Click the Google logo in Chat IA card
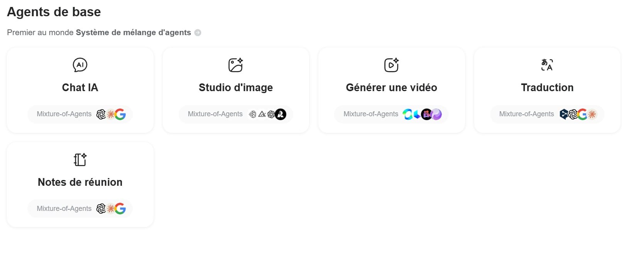 point(120,114)
